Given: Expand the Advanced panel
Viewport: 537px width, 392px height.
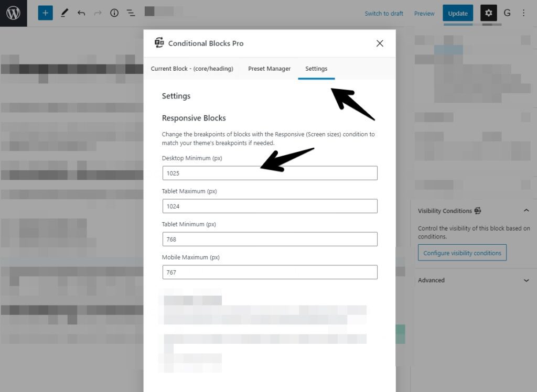Looking at the screenshot, I should [x=527, y=280].
